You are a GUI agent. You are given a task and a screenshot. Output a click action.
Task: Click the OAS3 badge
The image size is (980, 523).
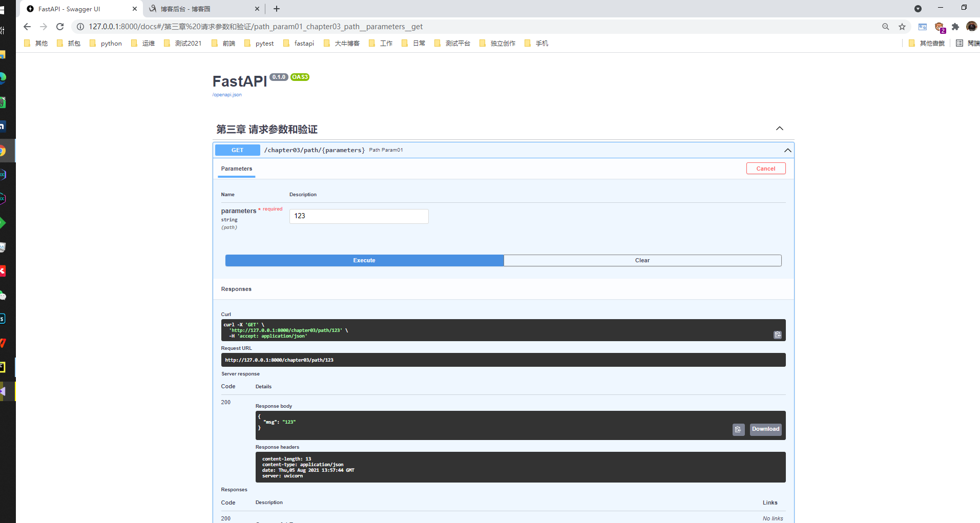point(300,77)
